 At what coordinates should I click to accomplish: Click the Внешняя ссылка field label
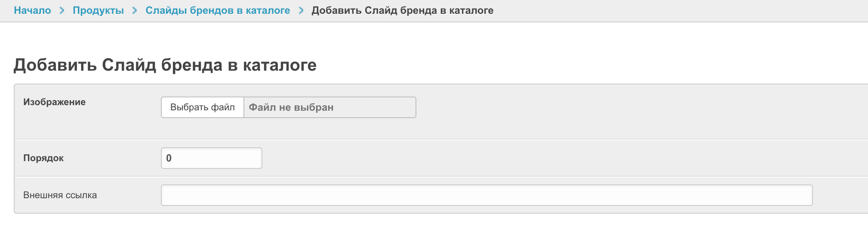tap(60, 195)
